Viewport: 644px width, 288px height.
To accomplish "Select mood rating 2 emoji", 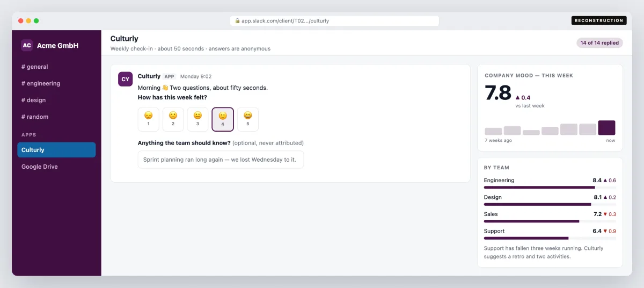I will pos(173,119).
